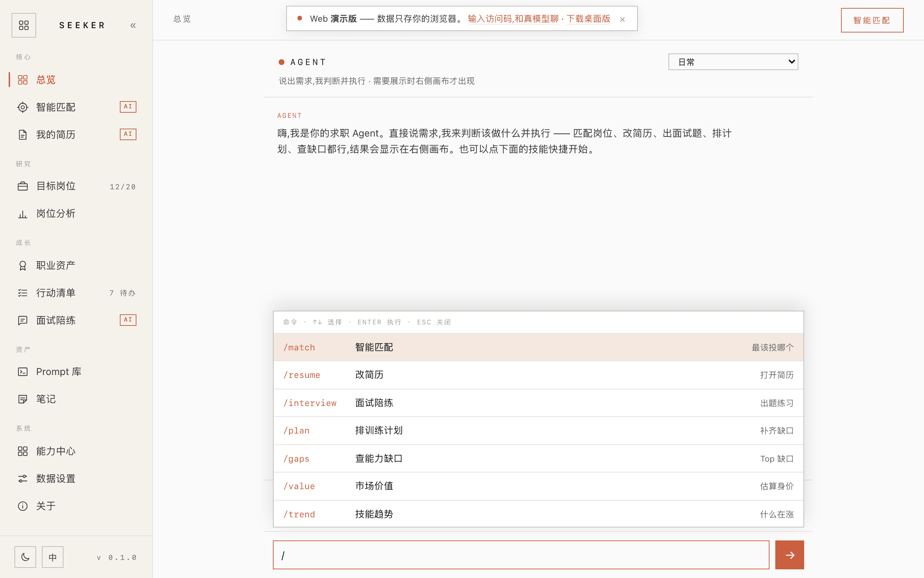This screenshot has width=924, height=578.
Task: Click the 岗位分析 bar chart icon
Action: tap(22, 214)
